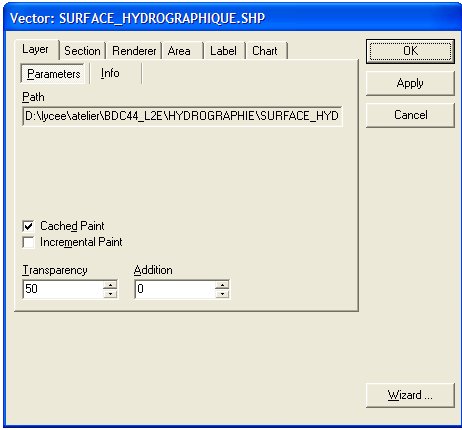Switch to the Layer tab
462x430 pixels.
[36, 50]
